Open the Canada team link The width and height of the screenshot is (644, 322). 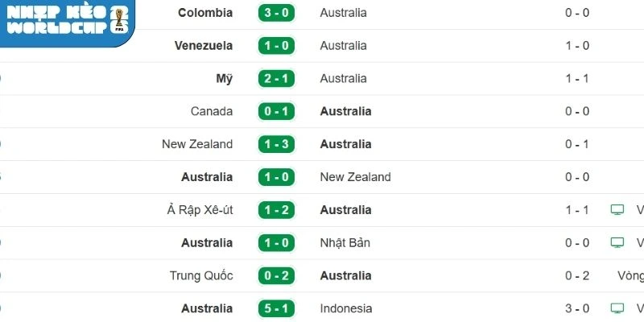pyautogui.click(x=212, y=112)
